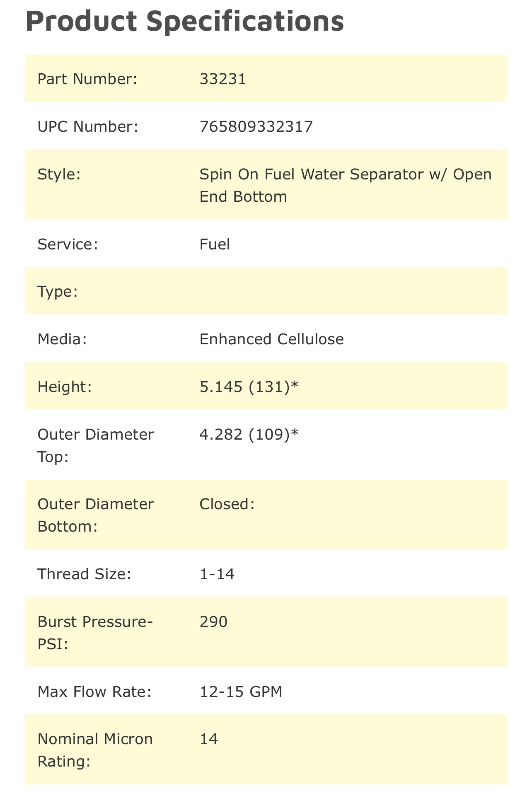Click the Closed: value text
This screenshot has height=803, width=532.
pos(227,504)
